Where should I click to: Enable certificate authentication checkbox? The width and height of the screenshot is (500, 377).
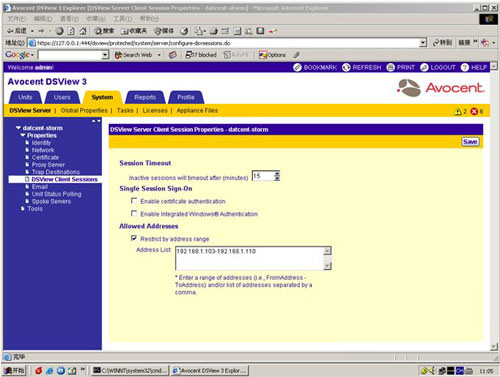click(x=134, y=201)
